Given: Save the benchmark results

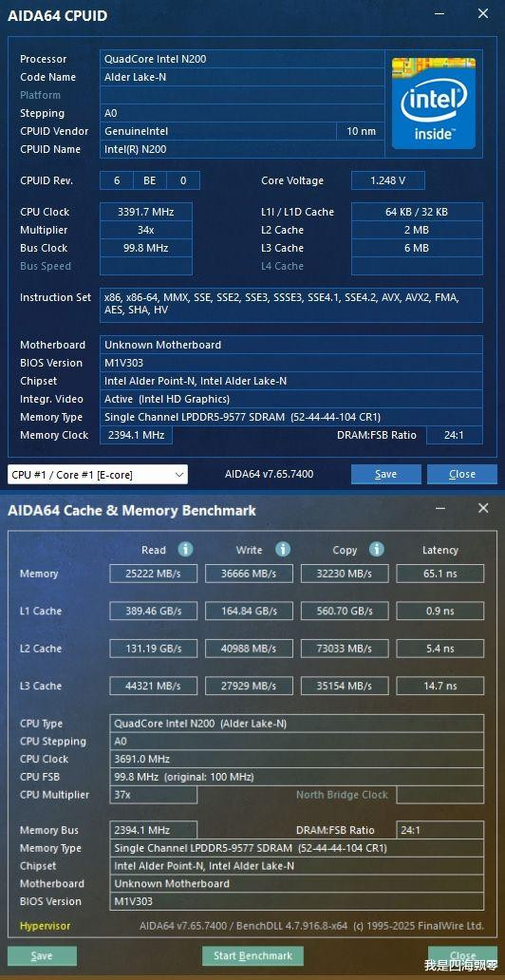Looking at the screenshot, I should click(x=42, y=955).
